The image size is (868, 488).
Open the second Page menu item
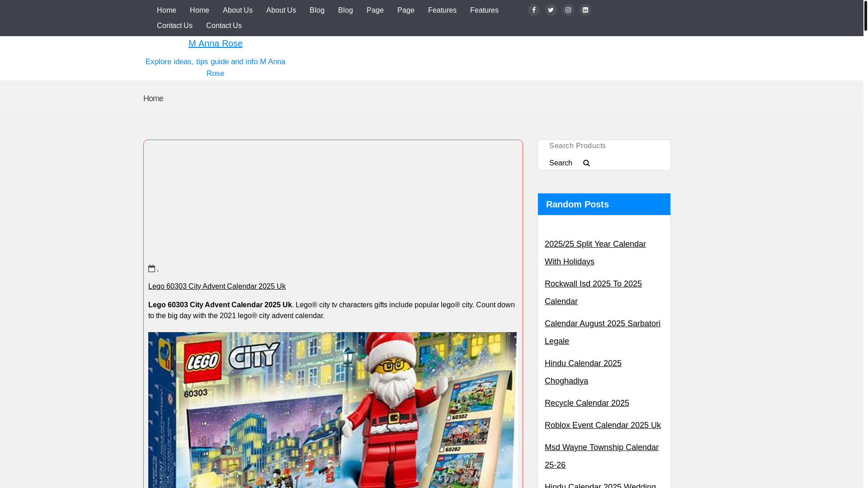coord(406,10)
